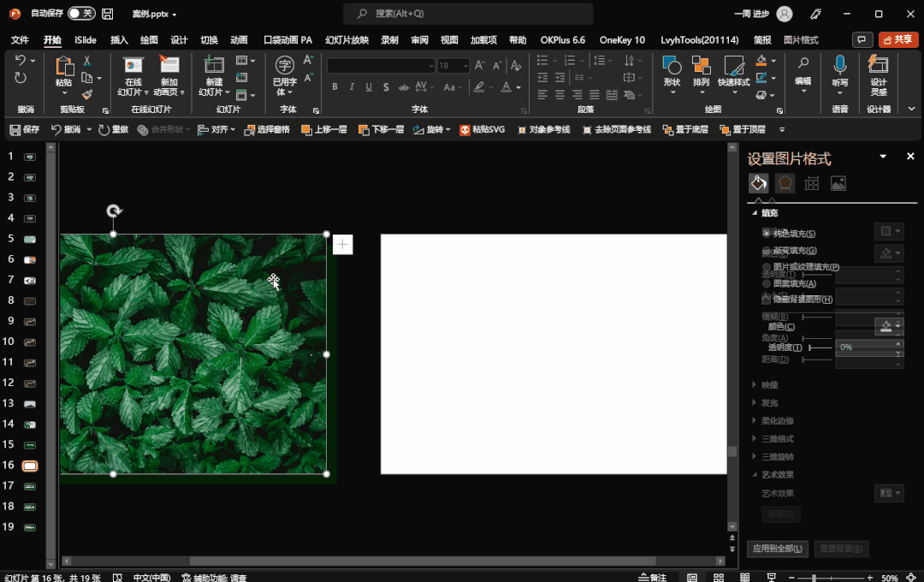
Task: Click the Strikethrough text icon
Action: tap(404, 86)
